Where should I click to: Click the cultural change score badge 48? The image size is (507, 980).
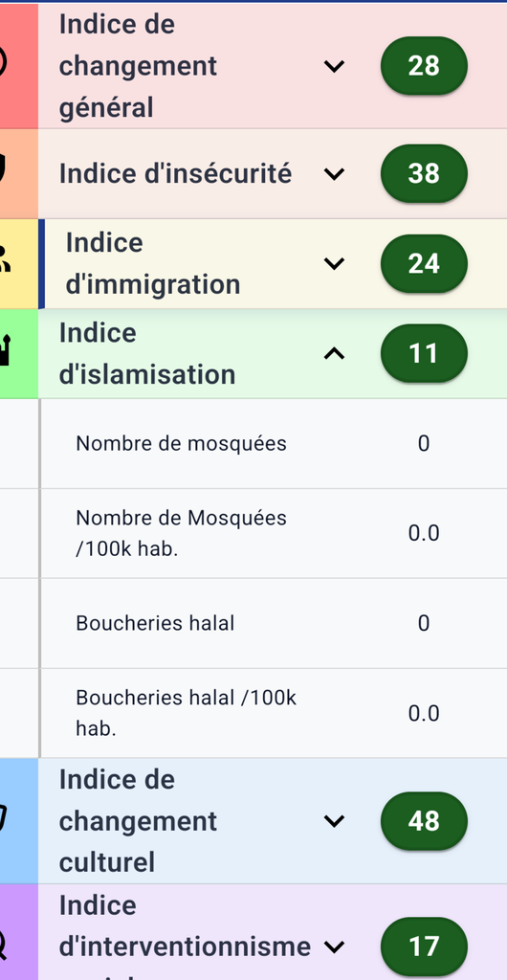(x=424, y=820)
